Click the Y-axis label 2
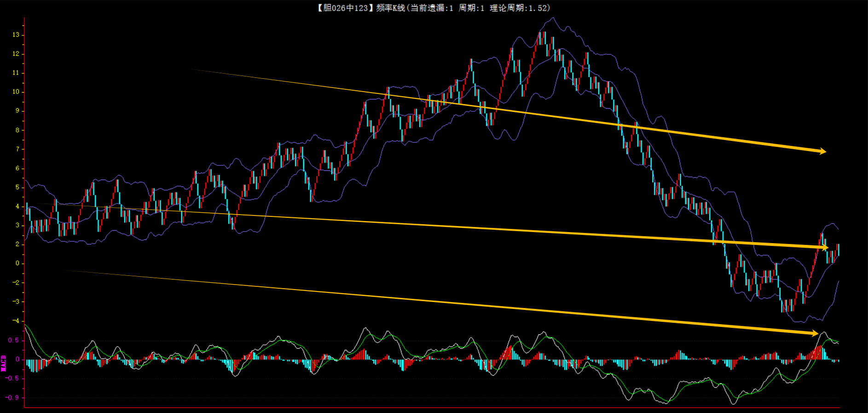This screenshot has width=868, height=413. [x=17, y=244]
